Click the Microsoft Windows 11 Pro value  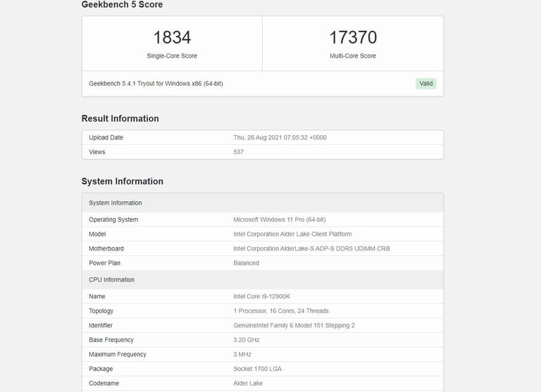tap(280, 220)
